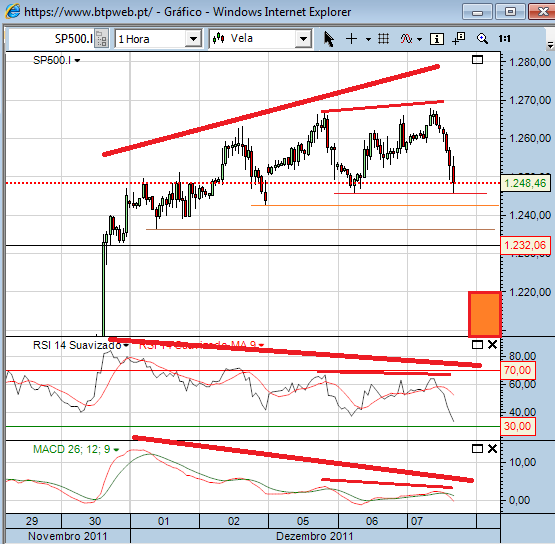The image size is (555, 544).
Task: Click the 1.232,06 price level label
Action: pos(525,245)
